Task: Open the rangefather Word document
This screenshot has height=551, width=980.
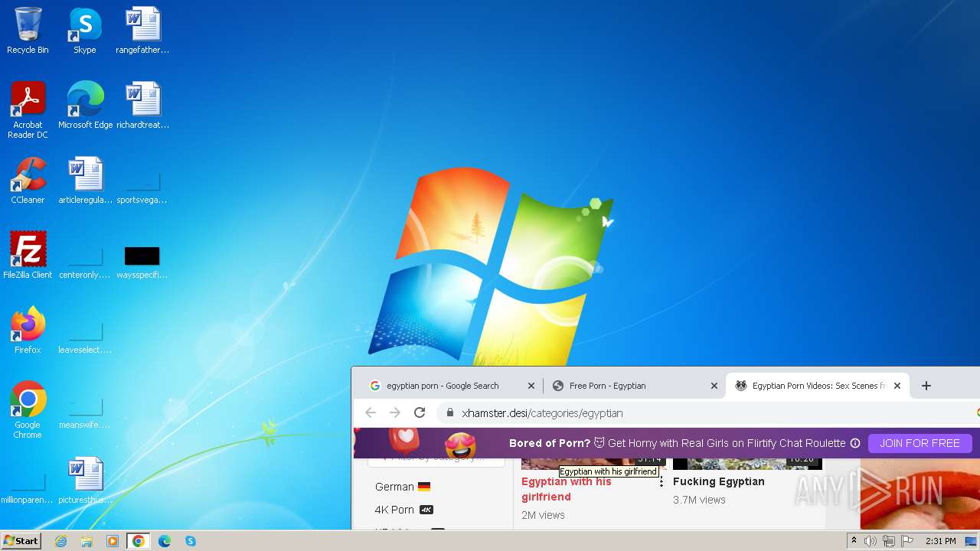Action: pyautogui.click(x=142, y=31)
